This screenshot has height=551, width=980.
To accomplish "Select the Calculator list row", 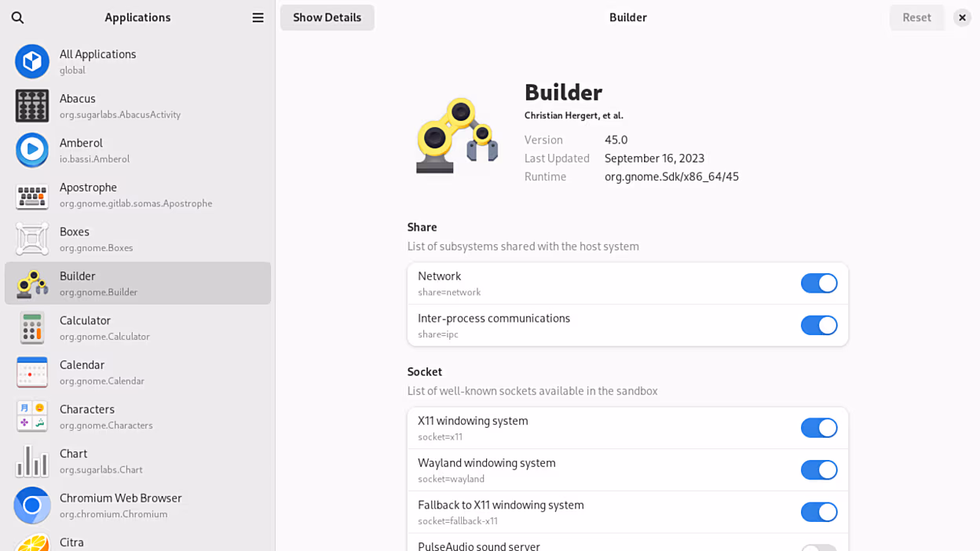I will click(x=137, y=327).
